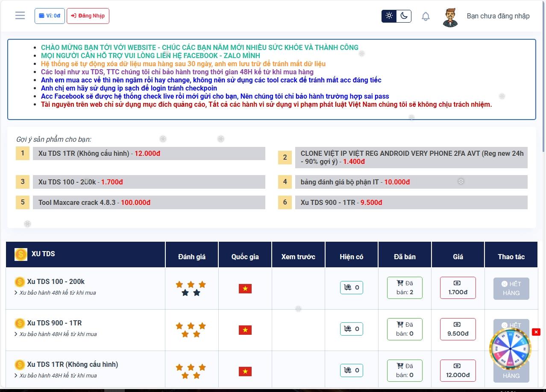Switch to dark mode moon toggle
The image size is (546, 392).
(x=404, y=16)
